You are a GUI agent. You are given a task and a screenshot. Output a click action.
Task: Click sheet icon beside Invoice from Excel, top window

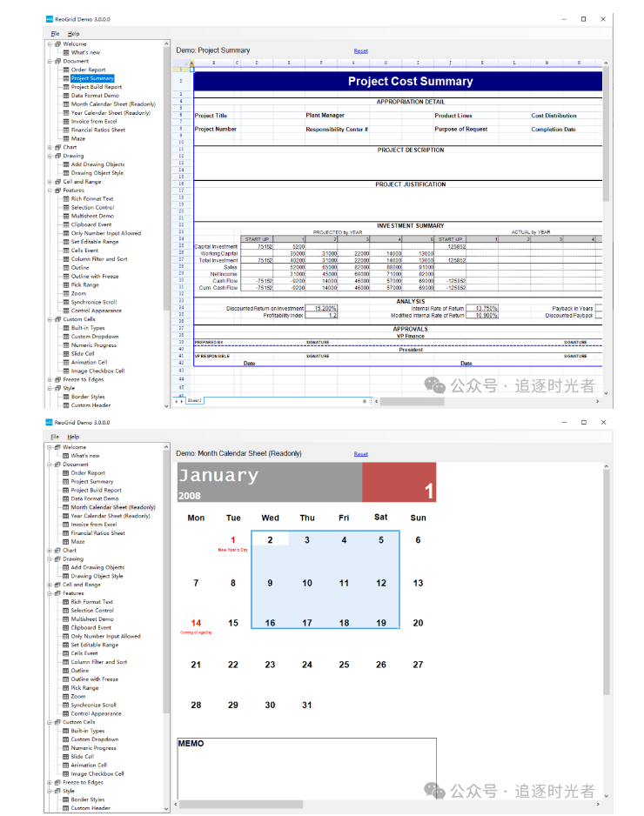click(x=66, y=121)
